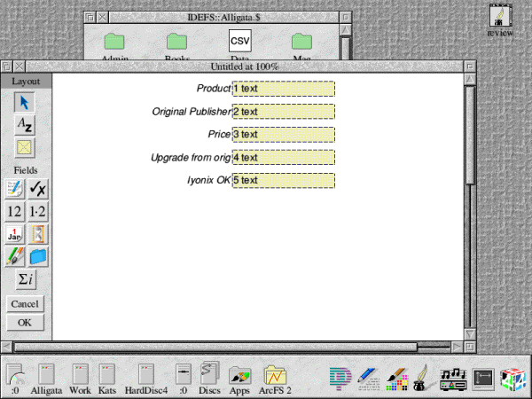Open the Apps icon on icon bar
The height and width of the screenshot is (399, 532).
pyautogui.click(x=239, y=374)
